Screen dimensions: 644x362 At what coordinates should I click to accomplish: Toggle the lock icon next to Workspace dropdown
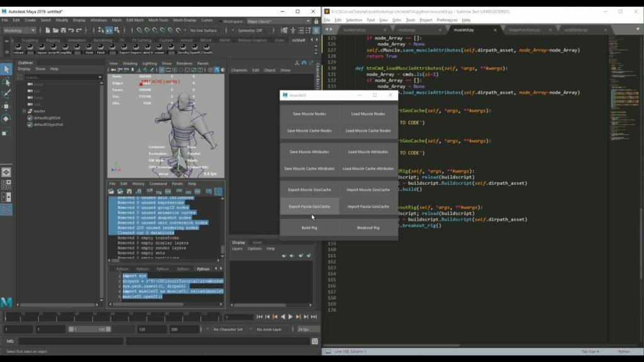(x=316, y=21)
